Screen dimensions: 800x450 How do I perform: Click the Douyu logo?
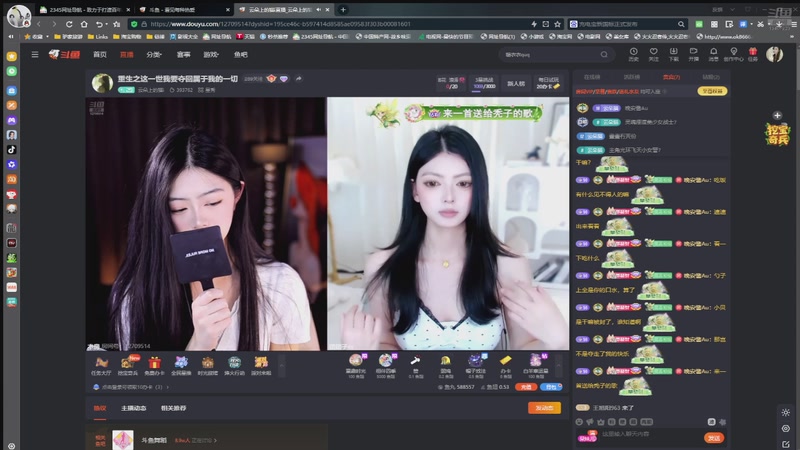tap(64, 55)
